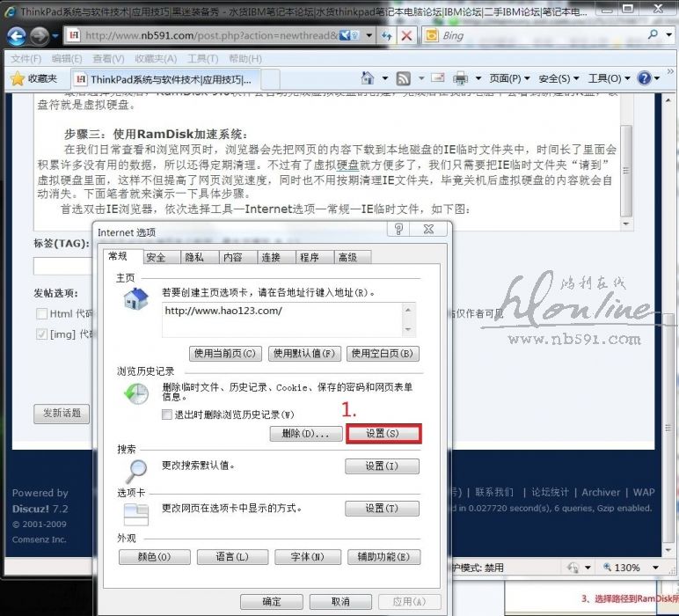Click the homepage URL text box
Image resolution: width=679 pixels, height=616 pixels.
pyautogui.click(x=281, y=319)
